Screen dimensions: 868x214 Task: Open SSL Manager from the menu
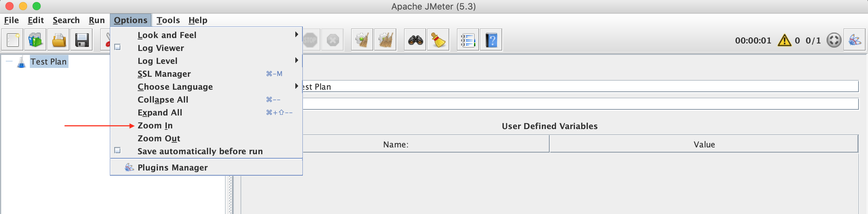(x=164, y=74)
